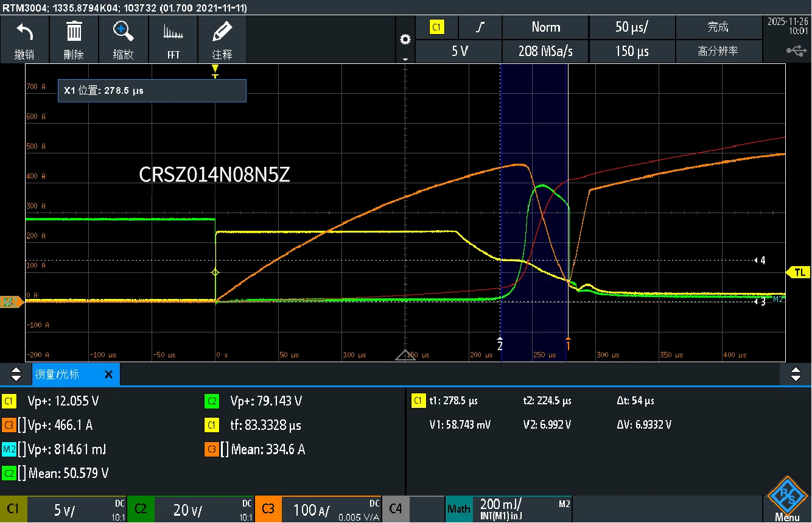Viewport: 812px width, 523px height.
Task: Click the rising edge trigger slope icon
Action: pos(480,27)
